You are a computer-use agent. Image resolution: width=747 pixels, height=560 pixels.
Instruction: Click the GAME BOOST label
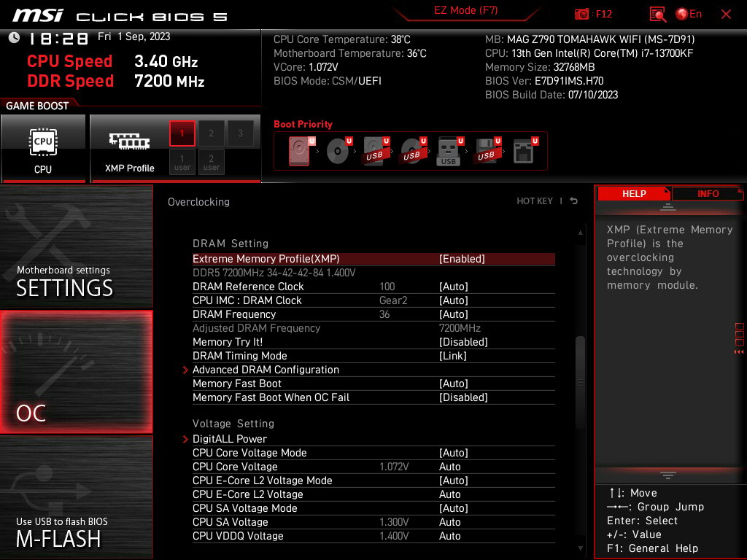coord(37,106)
